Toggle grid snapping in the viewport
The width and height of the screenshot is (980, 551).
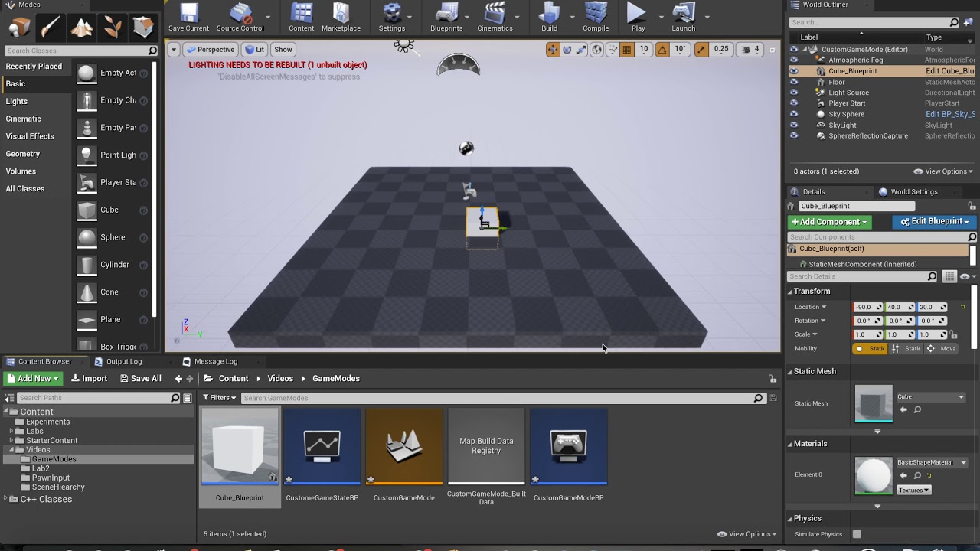coord(627,49)
